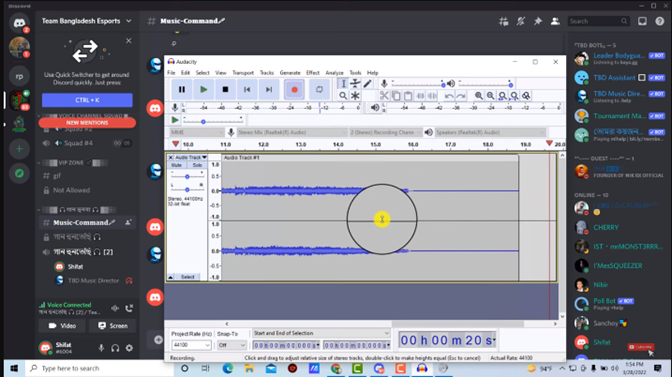Toggle Discord headphones deafen icon
The width and height of the screenshot is (672, 377).
(x=115, y=348)
